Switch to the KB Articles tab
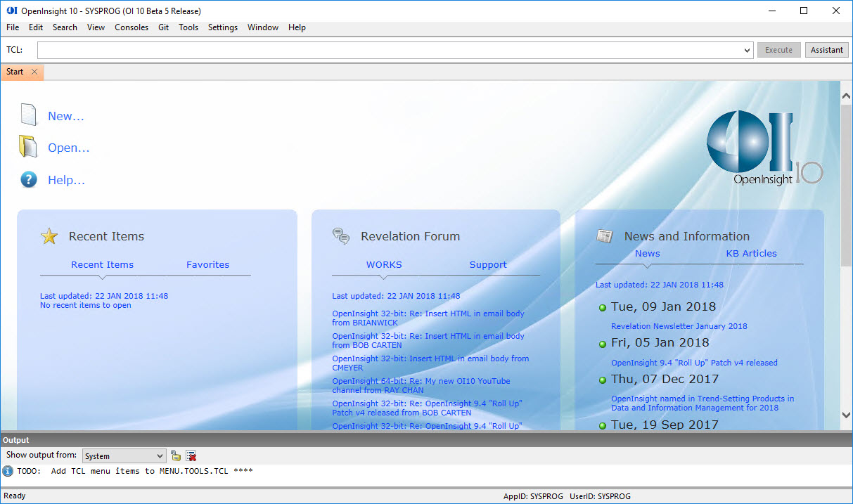 (x=751, y=254)
